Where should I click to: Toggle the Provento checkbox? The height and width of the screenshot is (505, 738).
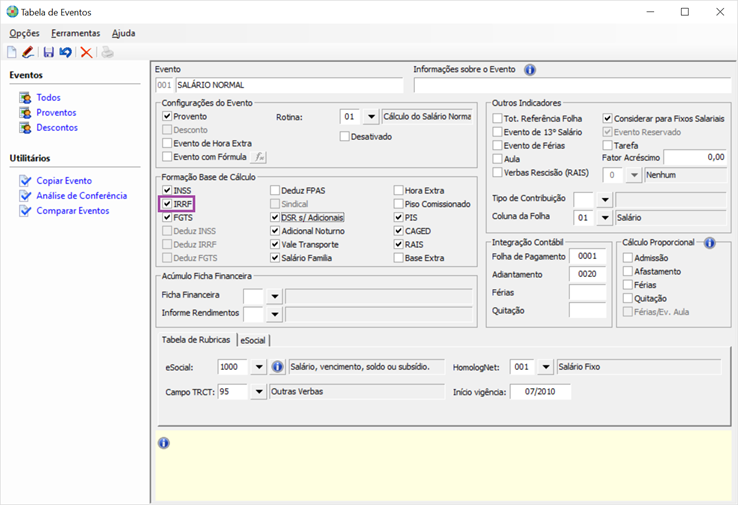[x=167, y=116]
